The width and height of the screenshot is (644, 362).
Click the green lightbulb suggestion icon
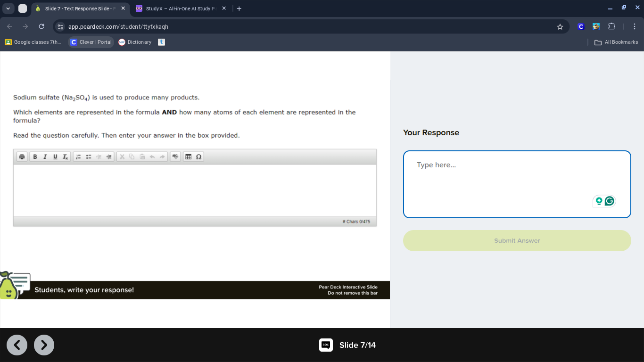click(599, 201)
